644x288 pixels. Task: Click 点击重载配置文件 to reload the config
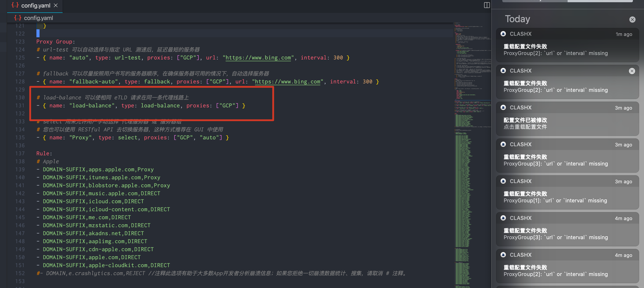pyautogui.click(x=525, y=127)
